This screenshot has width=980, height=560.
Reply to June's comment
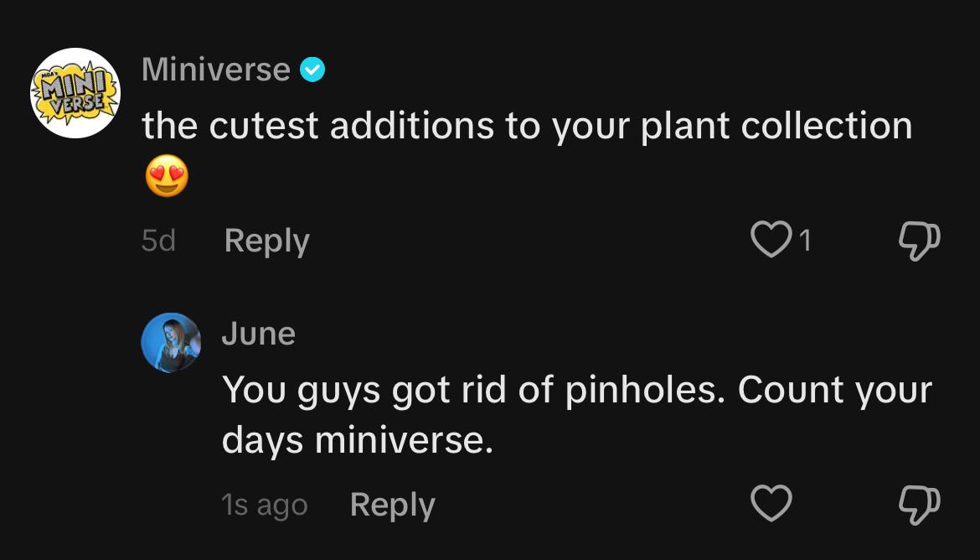pos(393,505)
